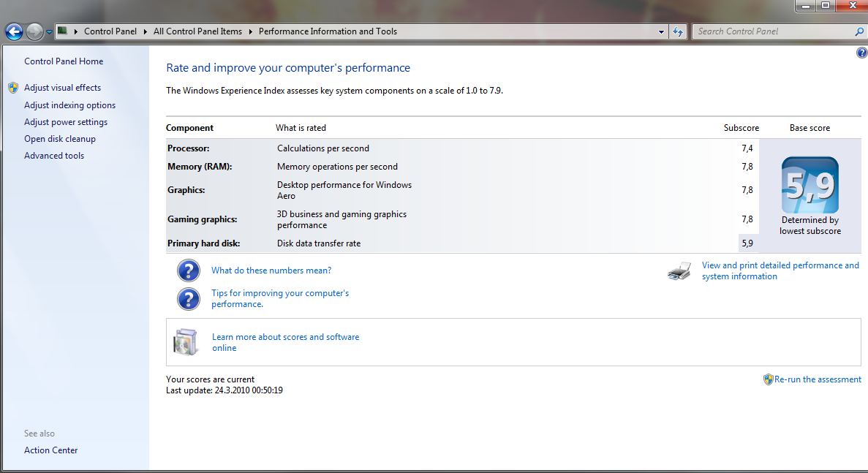Click the shield icon next to Re-run assessment
Viewport: 868px width, 473px height.
(x=768, y=379)
